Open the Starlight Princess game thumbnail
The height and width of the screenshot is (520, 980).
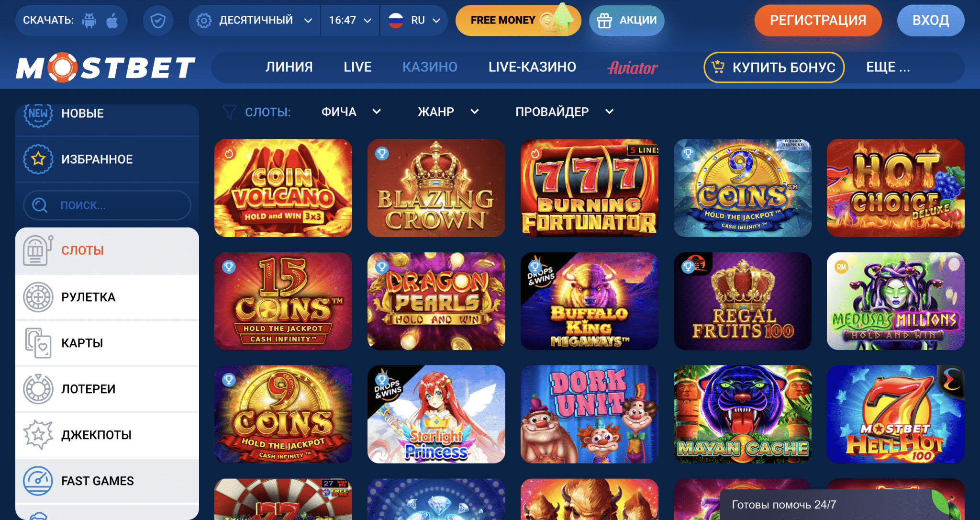pos(436,414)
